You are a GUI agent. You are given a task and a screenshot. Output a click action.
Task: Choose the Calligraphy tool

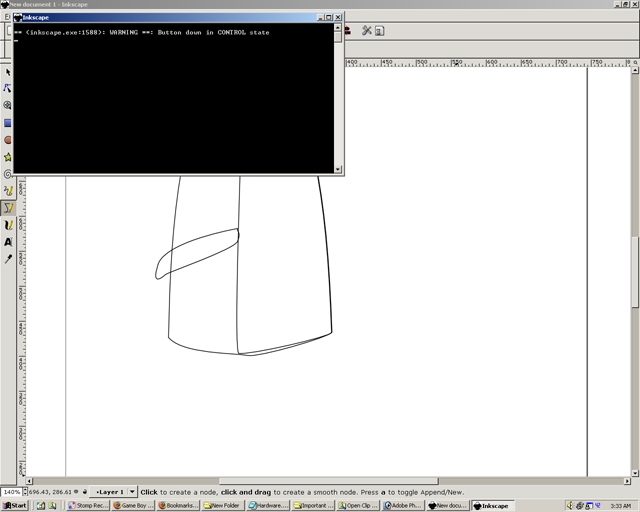click(x=8, y=225)
